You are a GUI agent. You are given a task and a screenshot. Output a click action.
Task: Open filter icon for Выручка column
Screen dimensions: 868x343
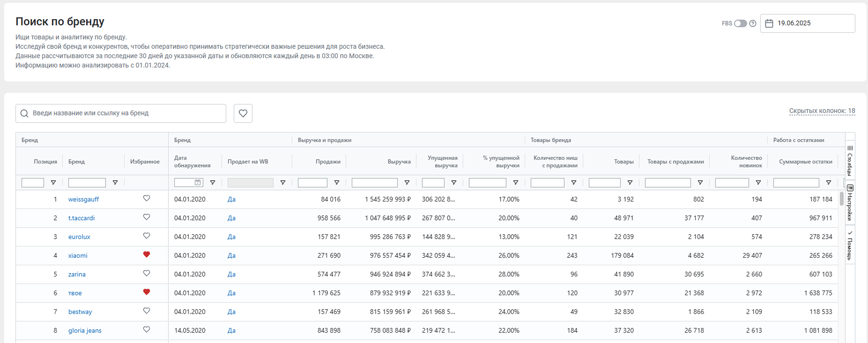[x=407, y=183]
